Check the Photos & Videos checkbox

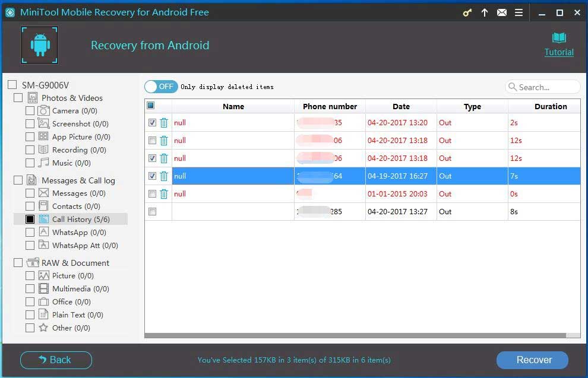click(18, 98)
